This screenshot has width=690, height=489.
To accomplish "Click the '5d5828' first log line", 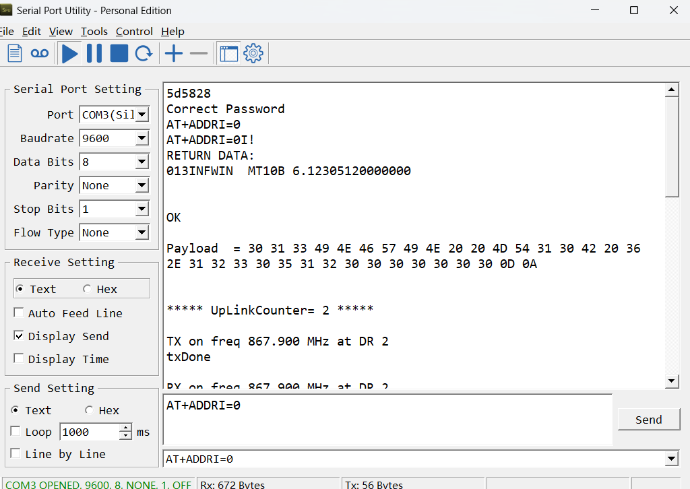I will tap(188, 93).
